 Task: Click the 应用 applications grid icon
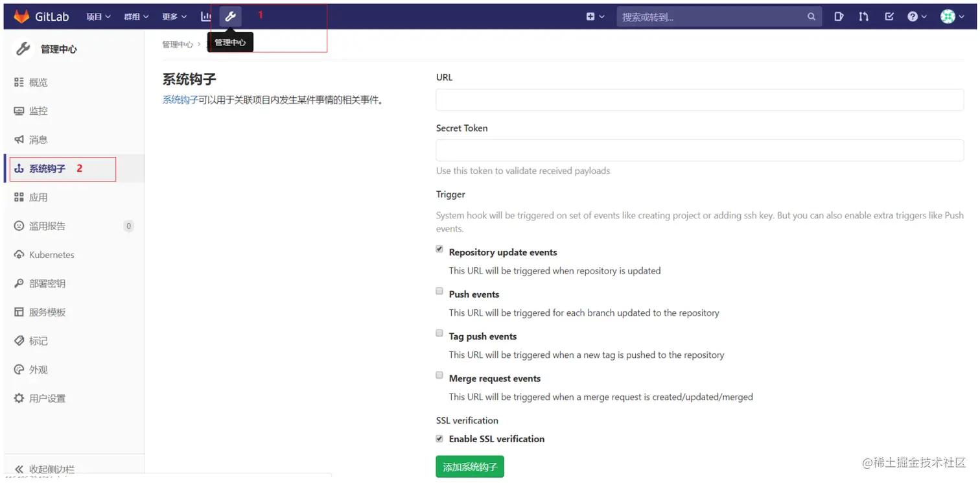[x=19, y=197]
